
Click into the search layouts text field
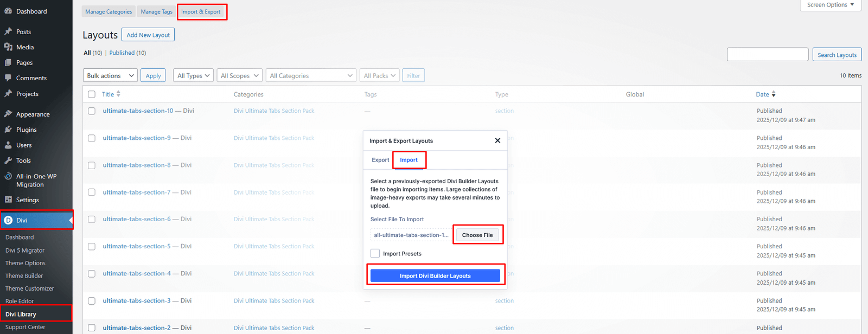click(768, 54)
